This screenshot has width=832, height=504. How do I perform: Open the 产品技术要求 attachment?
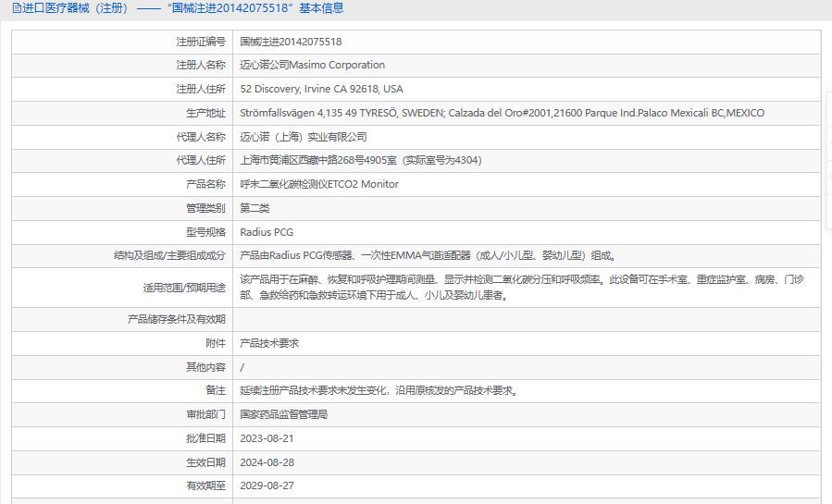click(269, 343)
